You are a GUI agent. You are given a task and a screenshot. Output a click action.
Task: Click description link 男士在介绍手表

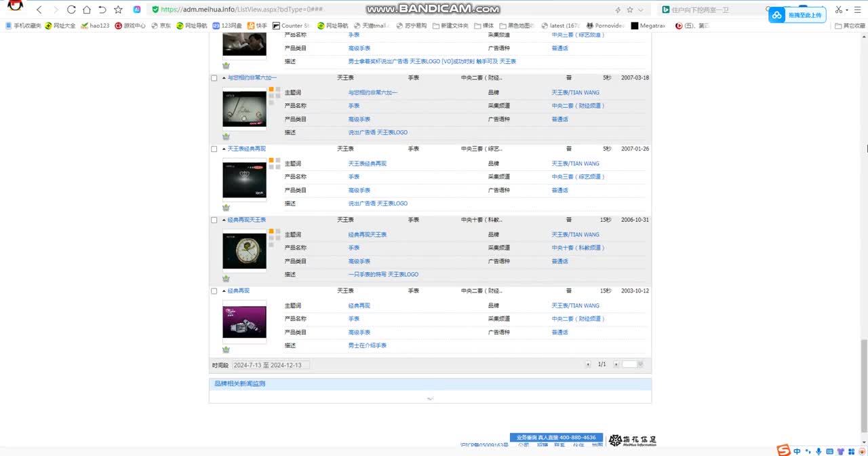[367, 345]
